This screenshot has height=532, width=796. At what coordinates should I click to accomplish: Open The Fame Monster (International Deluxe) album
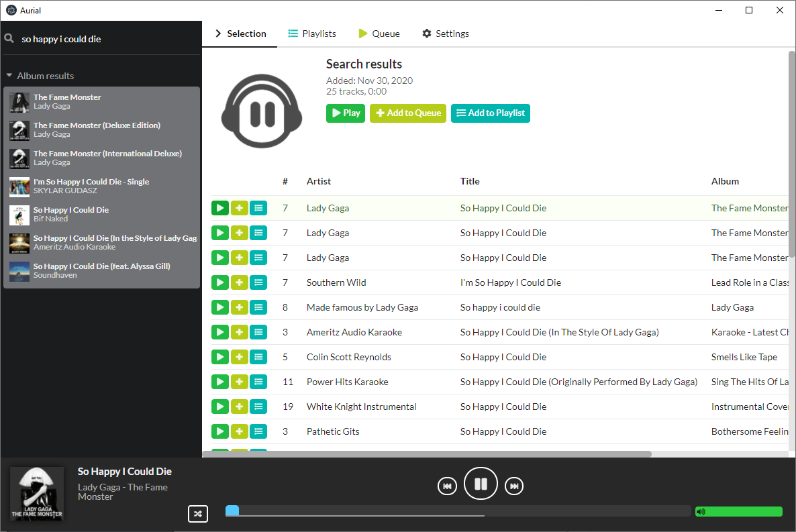pos(101,158)
